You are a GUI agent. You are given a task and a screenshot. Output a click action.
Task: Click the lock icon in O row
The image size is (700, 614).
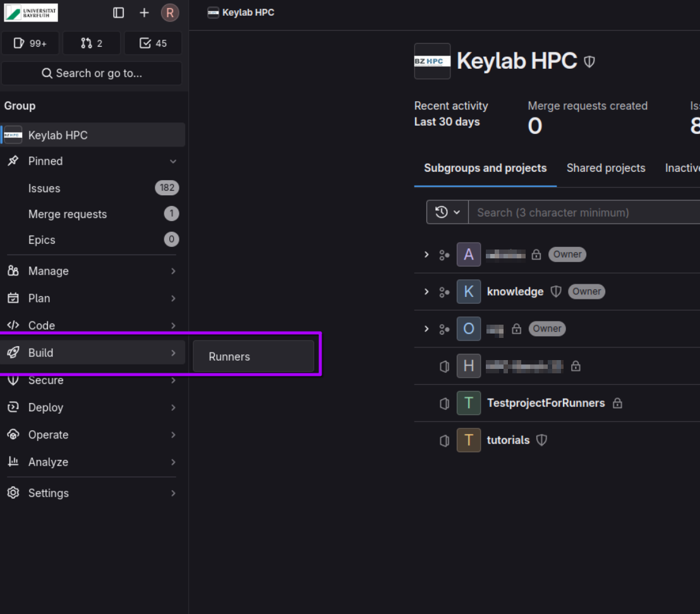517,329
